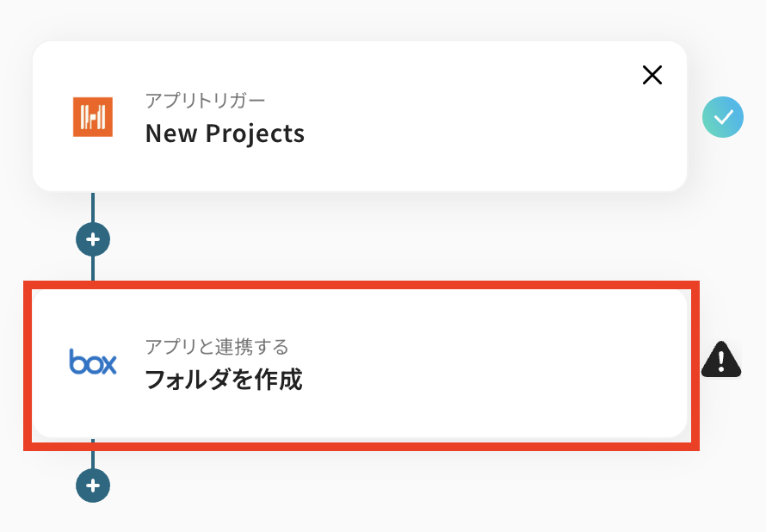Click connector line below New Projects card
The height and width of the screenshot is (532, 766).
point(93,207)
